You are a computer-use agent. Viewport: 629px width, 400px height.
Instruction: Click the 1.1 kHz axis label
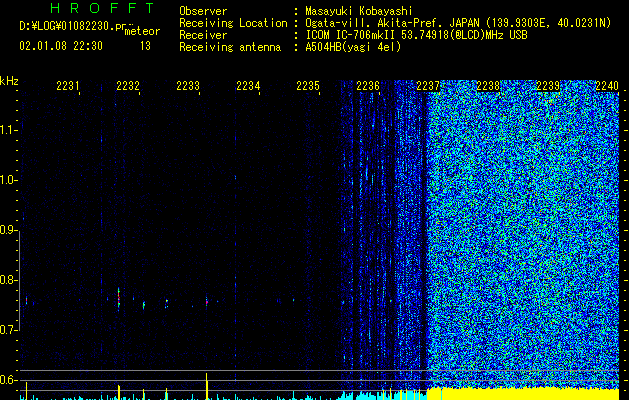click(x=8, y=130)
